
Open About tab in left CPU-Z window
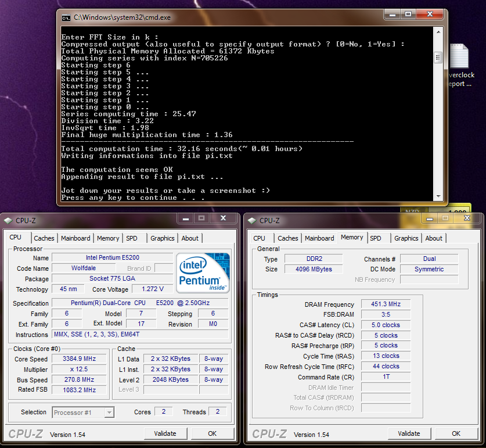coord(190,238)
